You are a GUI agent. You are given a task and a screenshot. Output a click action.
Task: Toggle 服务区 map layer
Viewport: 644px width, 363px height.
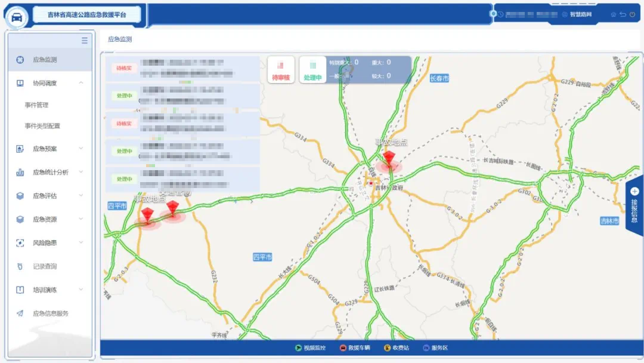point(426,347)
